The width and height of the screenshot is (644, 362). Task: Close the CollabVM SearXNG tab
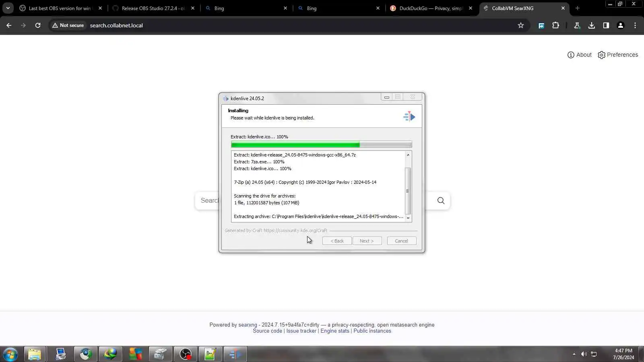pyautogui.click(x=563, y=8)
